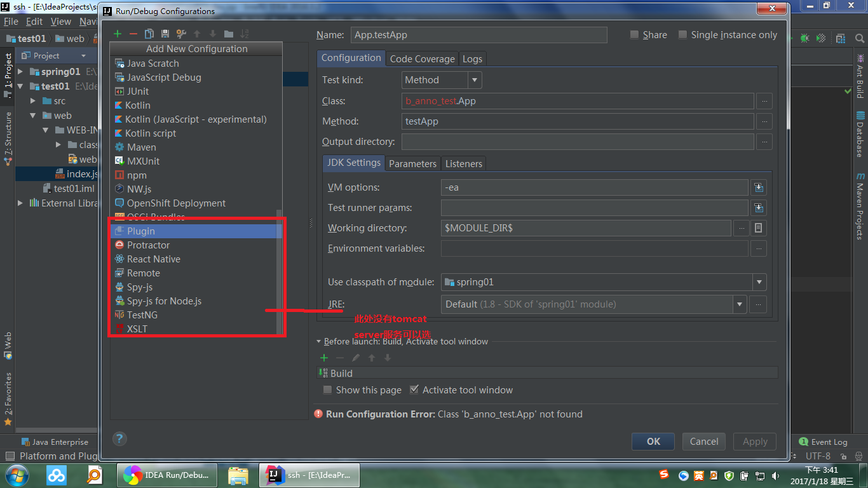This screenshot has height=488, width=868.
Task: Click the Name input field
Action: click(x=478, y=35)
